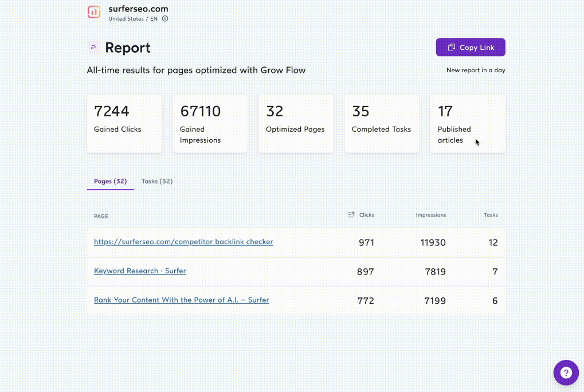The height and width of the screenshot is (392, 584).
Task: Click the clicks value 971
Action: click(x=366, y=243)
